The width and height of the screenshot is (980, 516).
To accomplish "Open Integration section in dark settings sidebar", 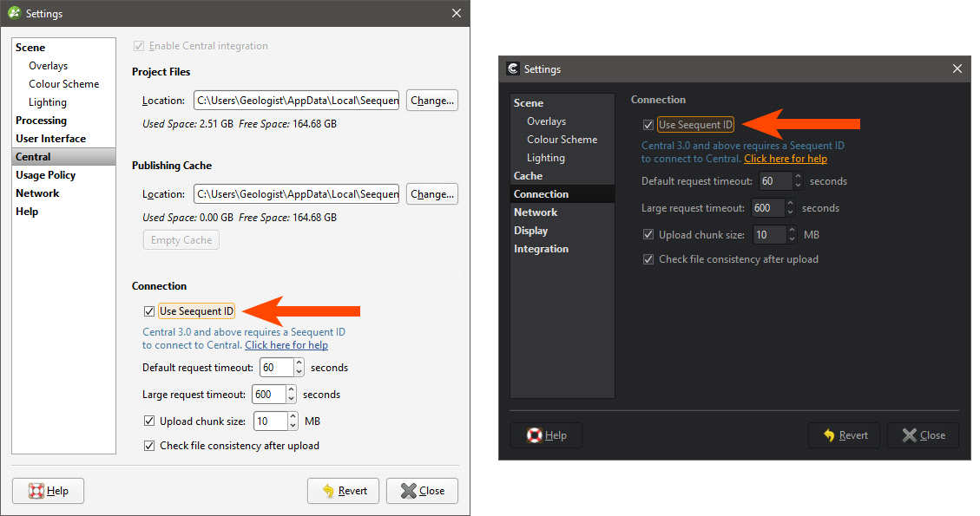I will [541, 249].
